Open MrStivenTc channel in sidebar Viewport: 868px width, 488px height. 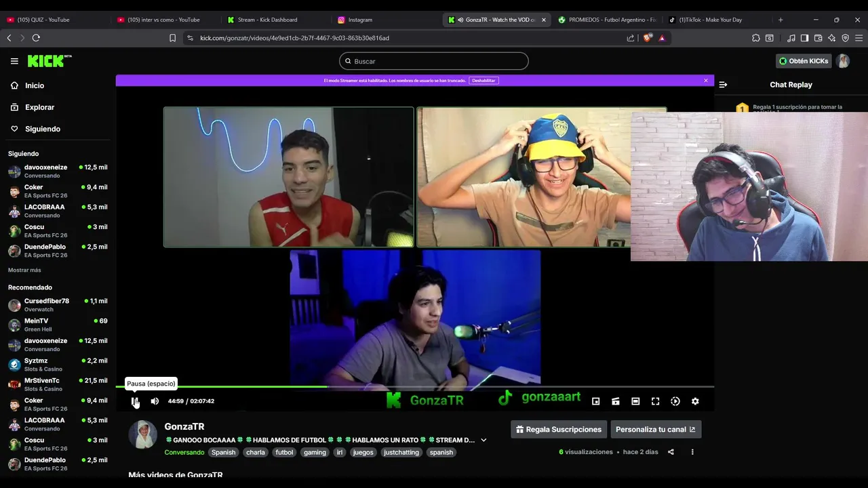point(58,384)
